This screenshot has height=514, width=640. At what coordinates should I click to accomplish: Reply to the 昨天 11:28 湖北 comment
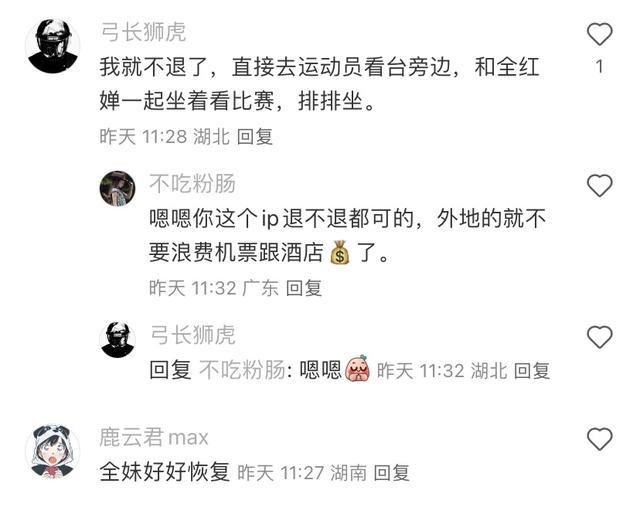click(255, 136)
